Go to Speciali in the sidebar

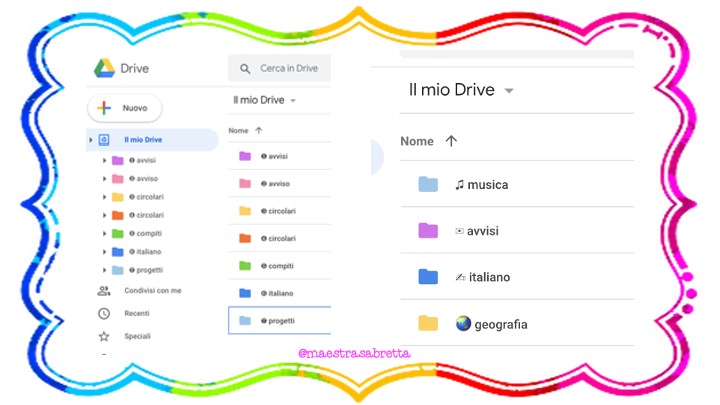[x=137, y=336]
